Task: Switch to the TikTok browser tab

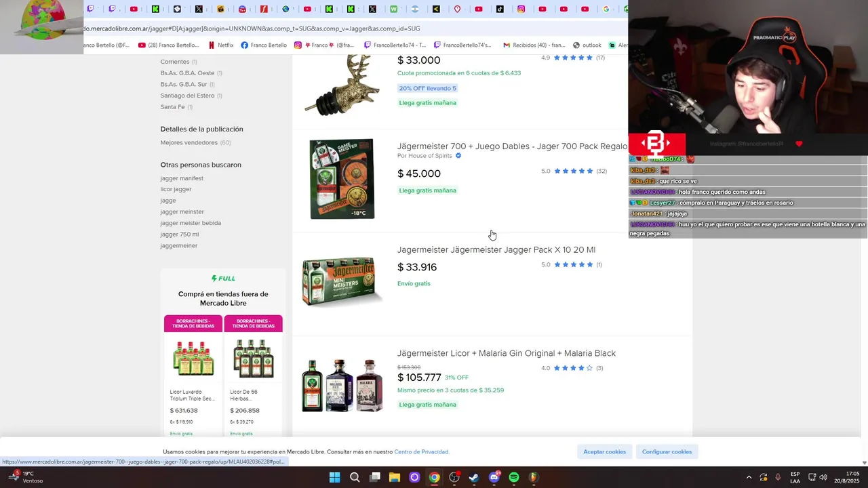Action: (500, 9)
